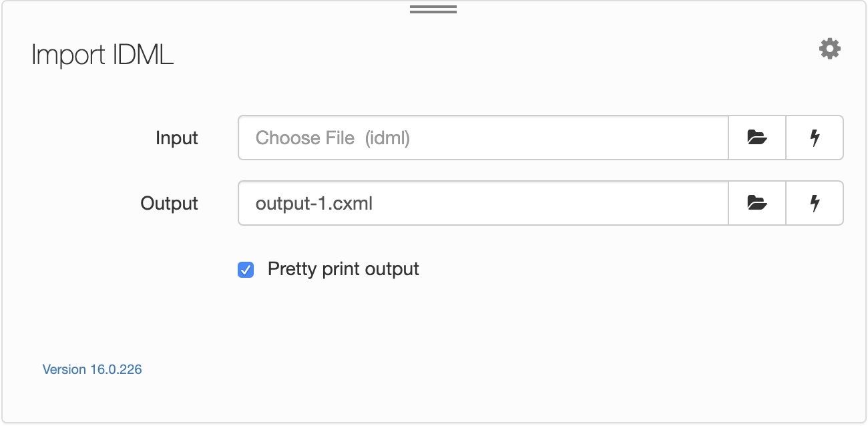Click the 'output-1.cxml' filename text
The width and height of the screenshot is (868, 426).
(x=314, y=203)
